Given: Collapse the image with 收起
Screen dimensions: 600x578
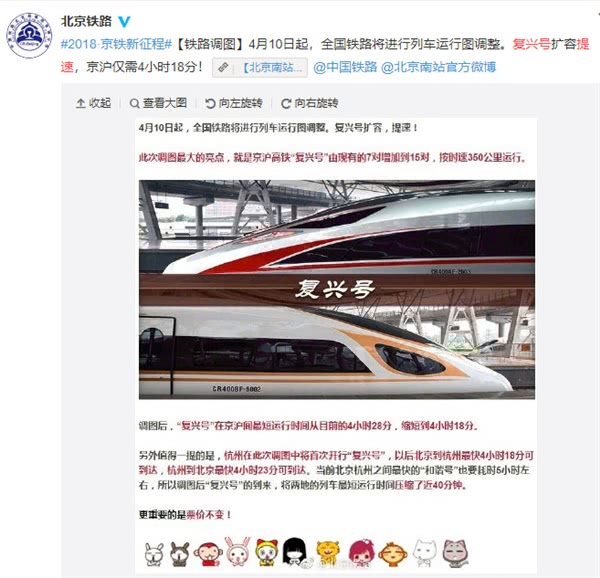Looking at the screenshot, I should [x=93, y=103].
